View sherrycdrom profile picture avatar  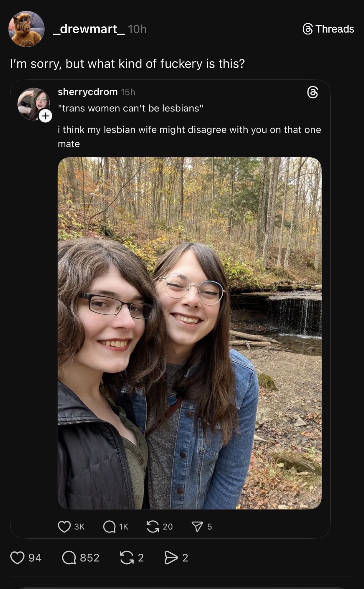coord(34,104)
